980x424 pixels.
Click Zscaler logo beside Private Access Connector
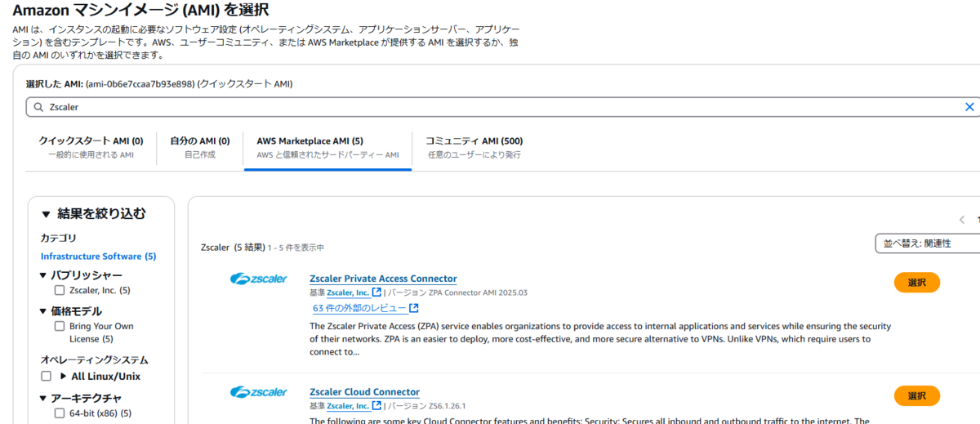259,279
